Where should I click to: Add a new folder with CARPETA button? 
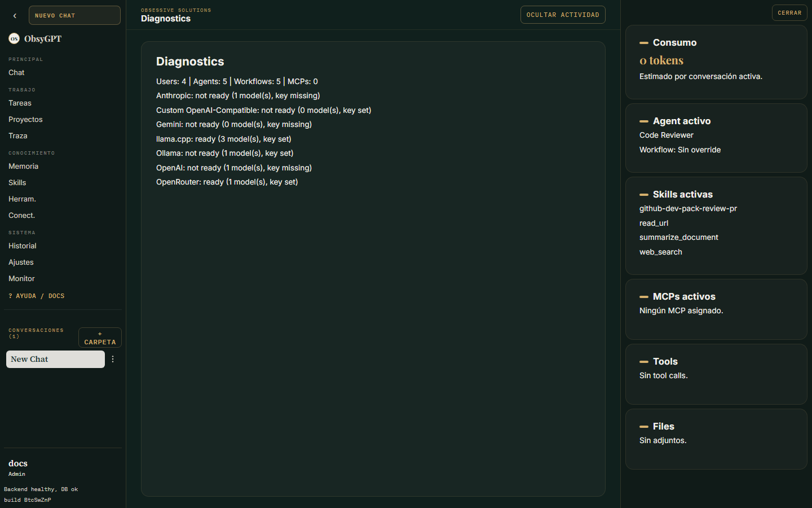[x=100, y=338]
